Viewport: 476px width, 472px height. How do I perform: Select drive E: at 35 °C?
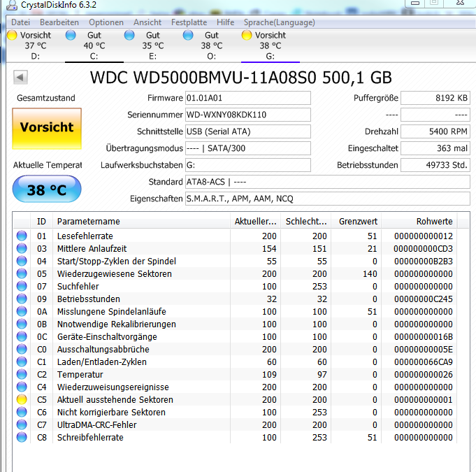point(152,45)
